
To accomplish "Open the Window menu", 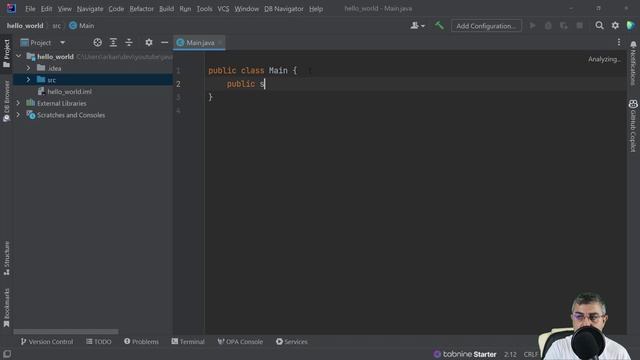I will pos(246,9).
